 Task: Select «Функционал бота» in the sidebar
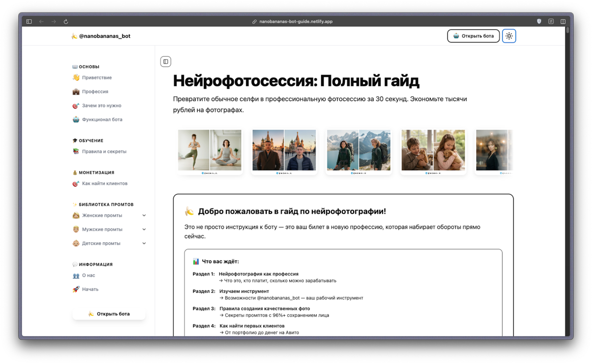click(102, 119)
